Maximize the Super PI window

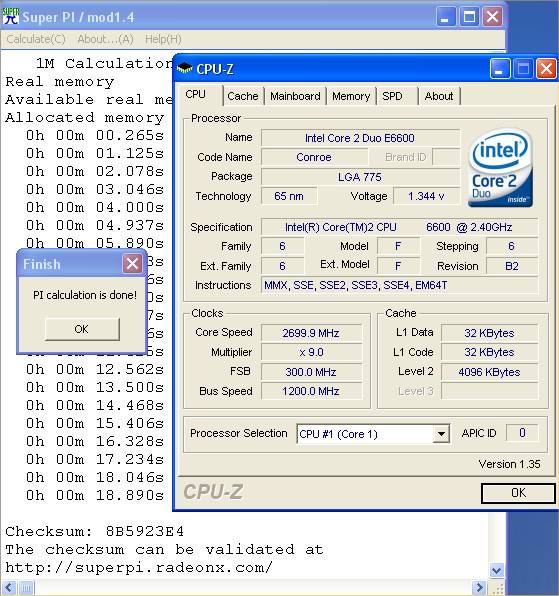click(x=469, y=17)
